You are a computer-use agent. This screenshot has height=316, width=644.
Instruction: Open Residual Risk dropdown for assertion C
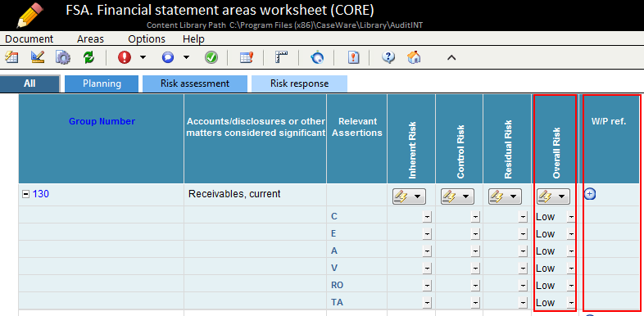(x=523, y=217)
